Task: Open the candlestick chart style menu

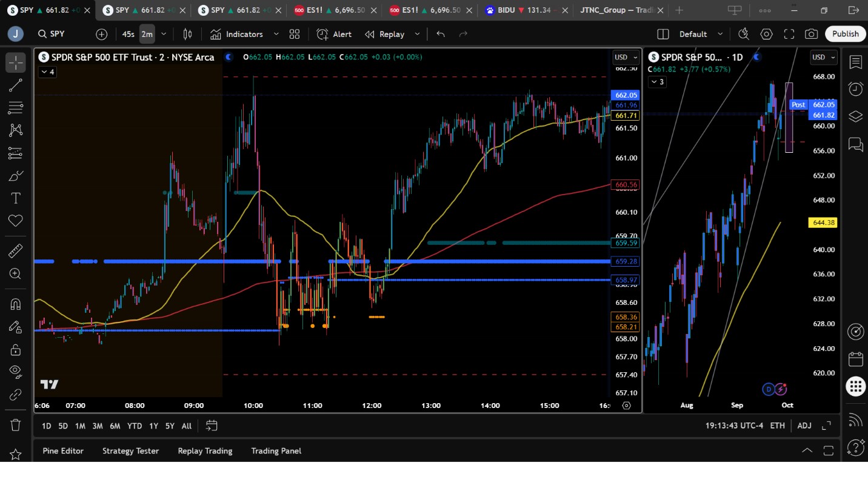Action: click(188, 34)
